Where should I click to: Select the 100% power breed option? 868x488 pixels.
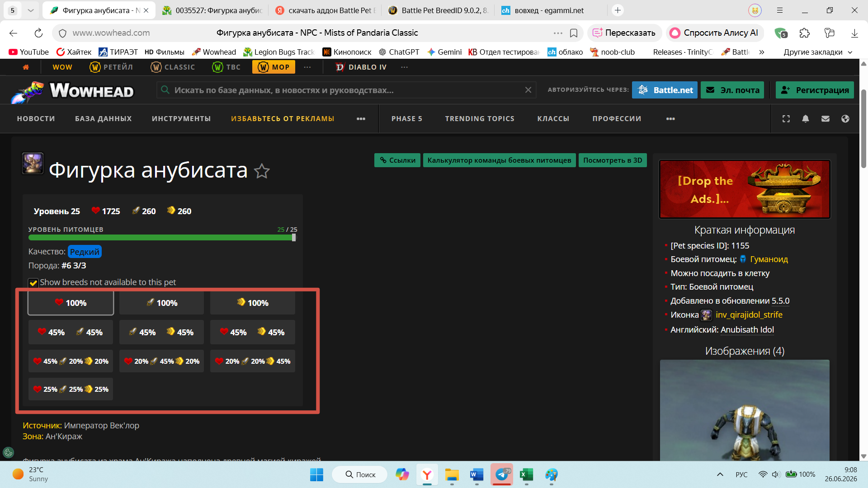tap(161, 303)
